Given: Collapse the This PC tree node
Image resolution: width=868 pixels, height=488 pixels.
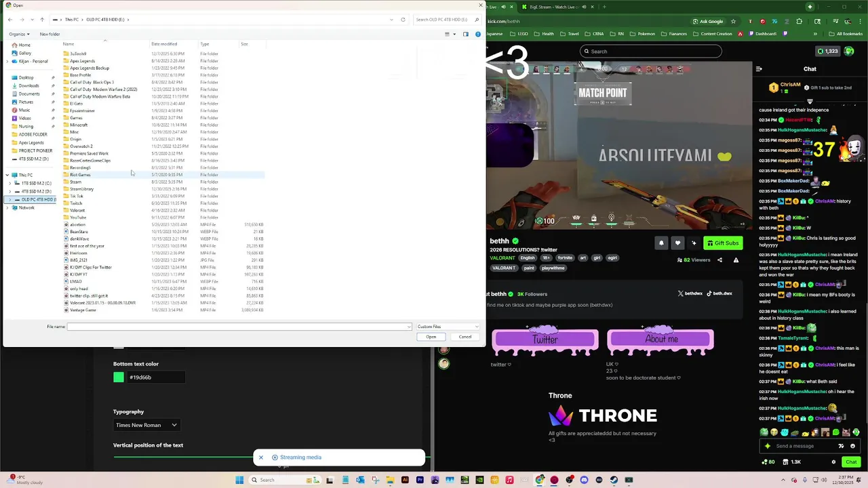Looking at the screenshot, I should click(x=7, y=175).
